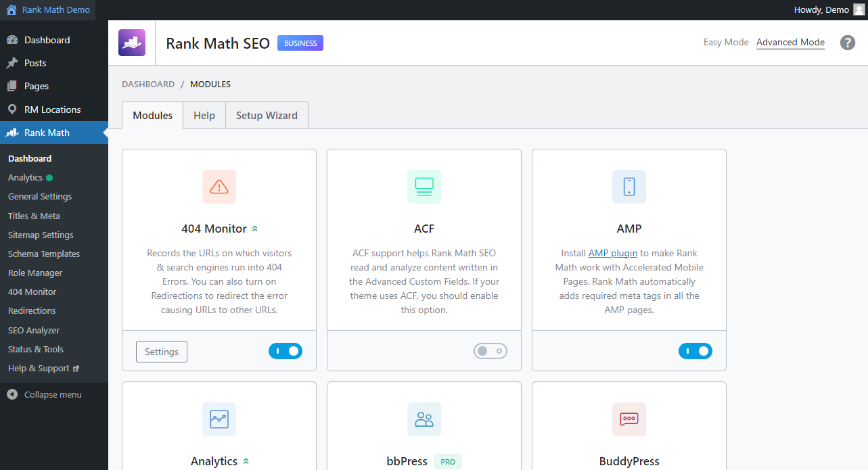Click the Demo user avatar

[x=859, y=10]
